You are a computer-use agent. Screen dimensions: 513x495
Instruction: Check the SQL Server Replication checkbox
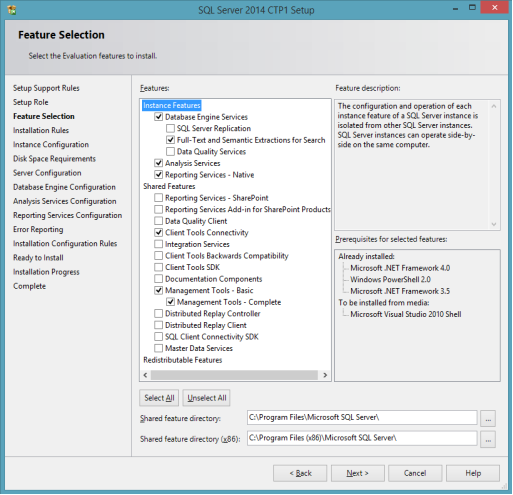click(x=170, y=128)
